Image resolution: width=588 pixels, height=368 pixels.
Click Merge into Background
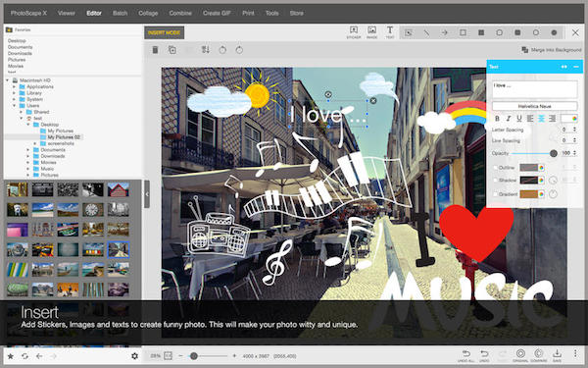(x=551, y=50)
